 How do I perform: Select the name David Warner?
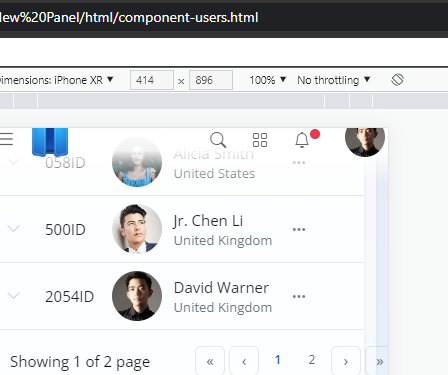click(221, 288)
